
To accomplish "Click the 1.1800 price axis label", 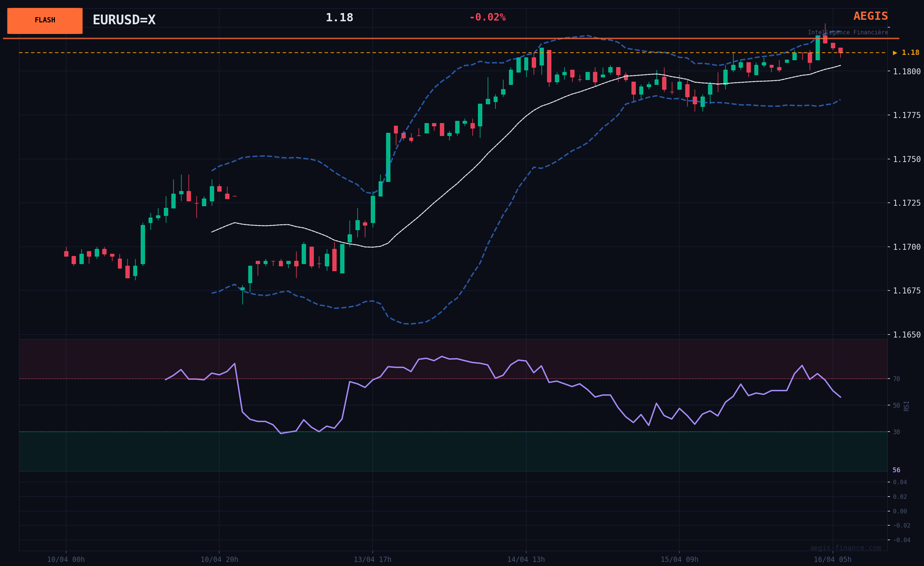I will pyautogui.click(x=906, y=71).
